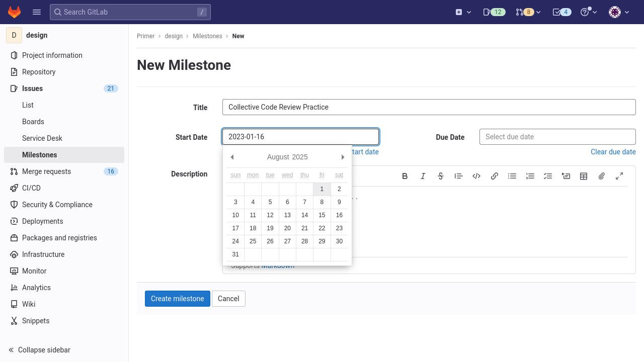Apply italic formatting in description toolbar
The width and height of the screenshot is (644, 362).
coord(423,176)
